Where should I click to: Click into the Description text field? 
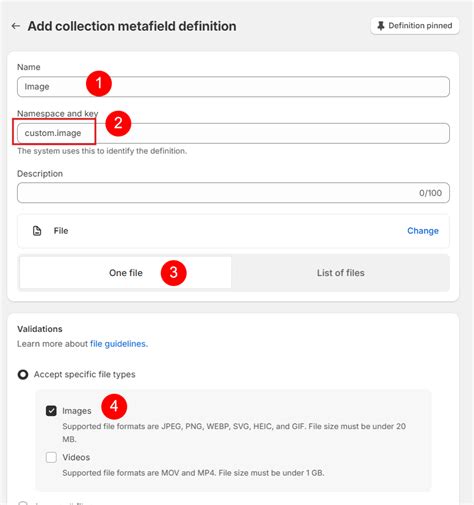233,193
